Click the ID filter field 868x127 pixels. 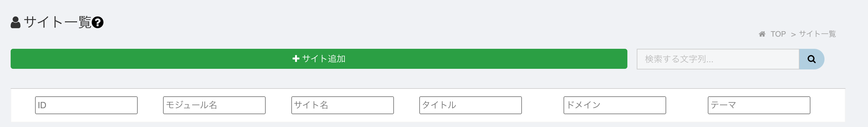pyautogui.click(x=86, y=105)
